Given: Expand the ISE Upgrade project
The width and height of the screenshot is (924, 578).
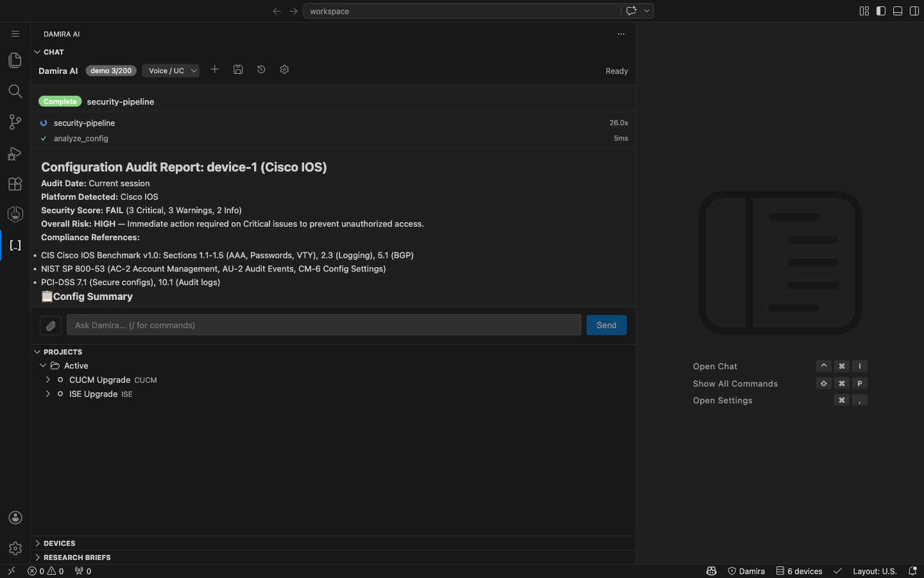Looking at the screenshot, I should tap(48, 394).
